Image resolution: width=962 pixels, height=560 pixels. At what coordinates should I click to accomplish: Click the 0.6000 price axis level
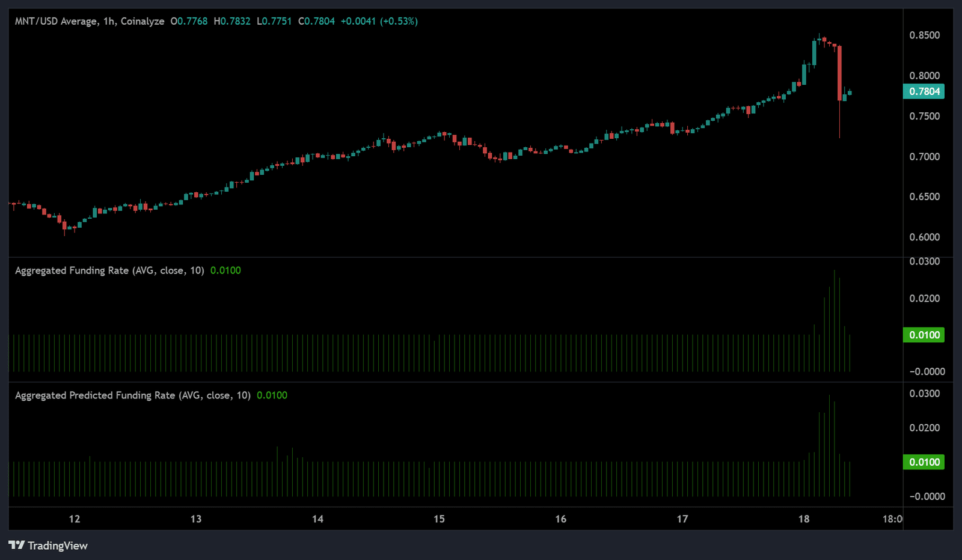[924, 237]
